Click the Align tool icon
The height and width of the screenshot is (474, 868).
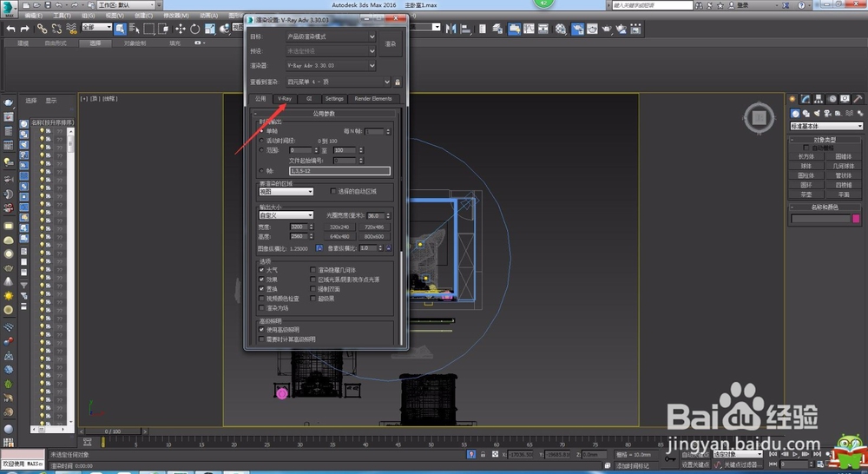pyautogui.click(x=465, y=29)
